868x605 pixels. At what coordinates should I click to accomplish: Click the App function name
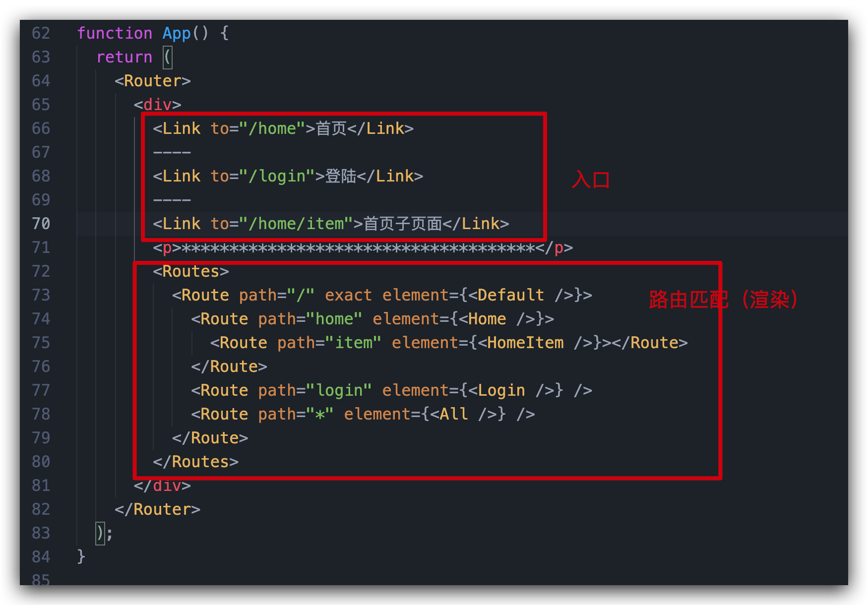(x=177, y=33)
